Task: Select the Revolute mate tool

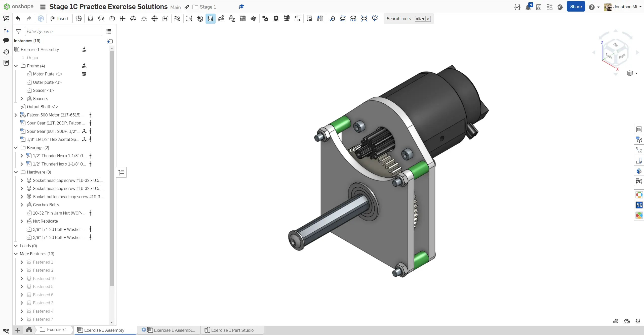Action: [x=101, y=18]
